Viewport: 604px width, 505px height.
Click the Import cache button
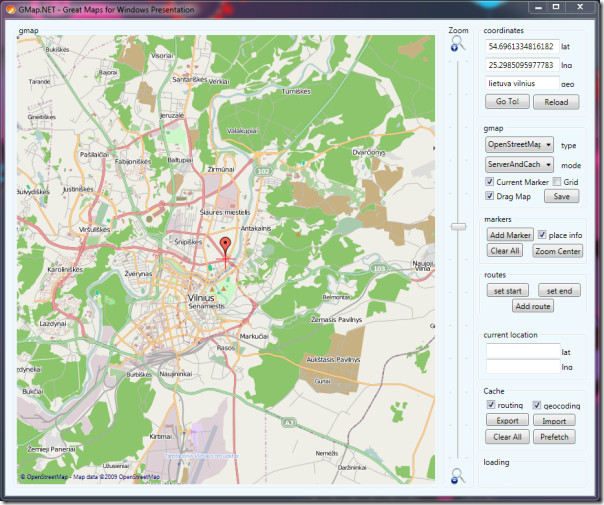554,421
